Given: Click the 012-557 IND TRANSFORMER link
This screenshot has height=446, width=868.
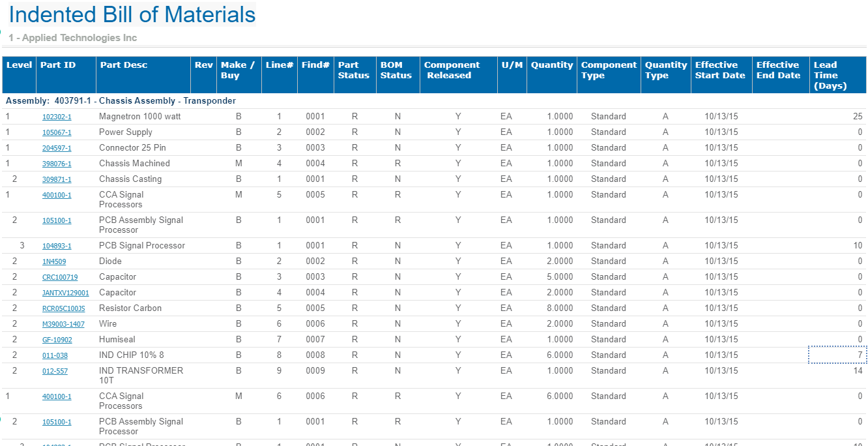Looking at the screenshot, I should coord(55,372).
